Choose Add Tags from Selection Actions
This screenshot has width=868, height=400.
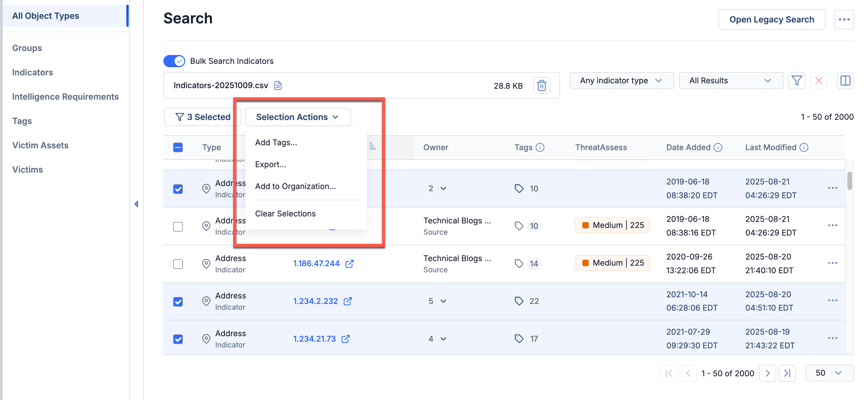276,142
